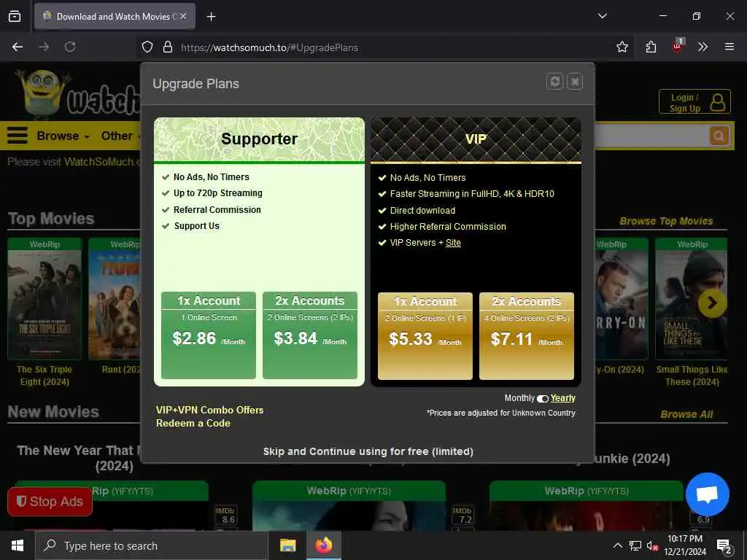Expand the list all tabs chevron
Viewport: 747px width, 560px height.
602,16
